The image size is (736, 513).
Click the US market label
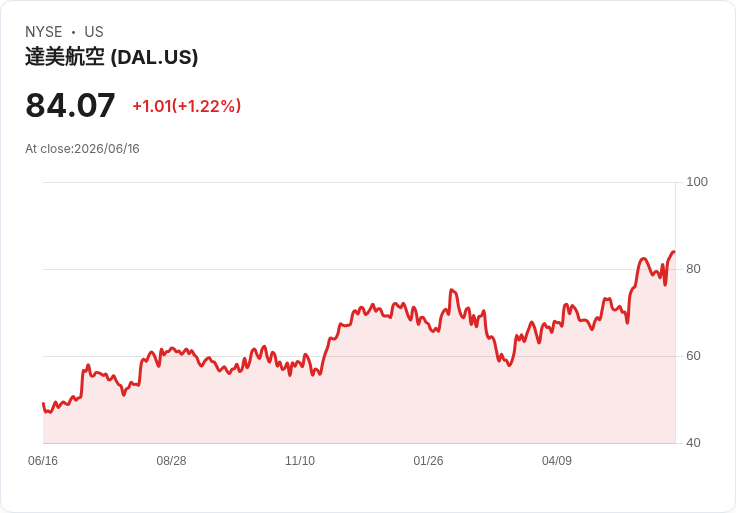[x=94, y=32]
